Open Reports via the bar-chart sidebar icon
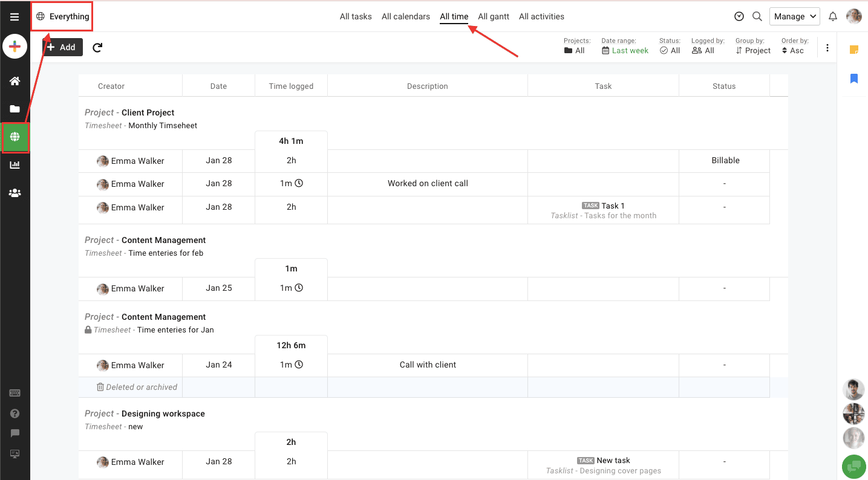Viewport: 868px width, 480px height. [15, 165]
